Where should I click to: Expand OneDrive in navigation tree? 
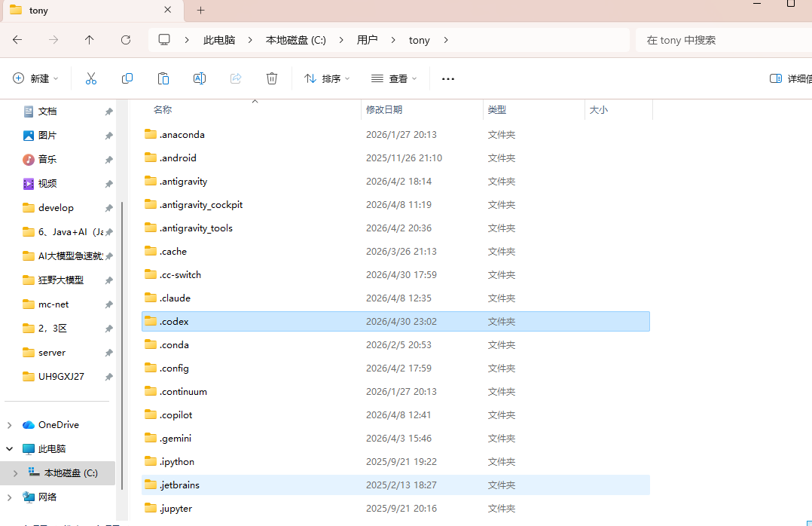click(x=9, y=425)
